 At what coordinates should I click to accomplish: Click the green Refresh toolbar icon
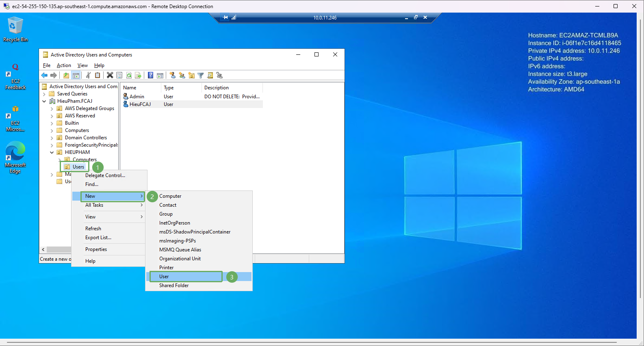(129, 75)
